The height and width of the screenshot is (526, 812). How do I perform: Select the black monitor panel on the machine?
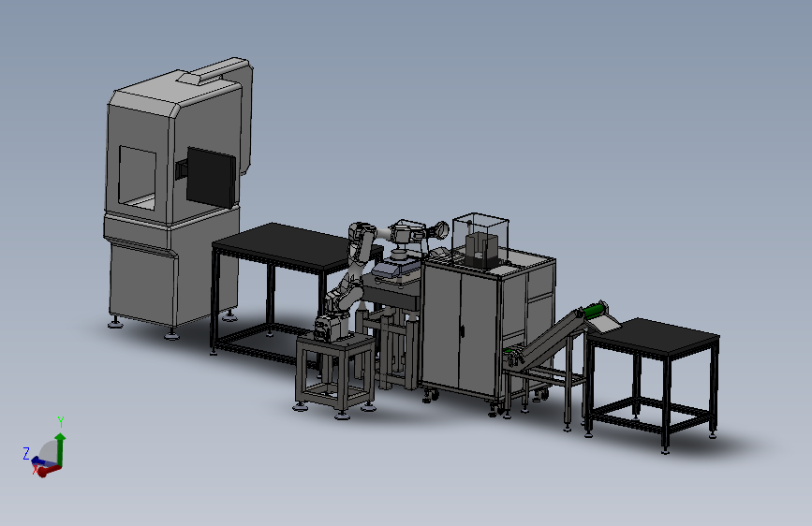click(x=212, y=178)
